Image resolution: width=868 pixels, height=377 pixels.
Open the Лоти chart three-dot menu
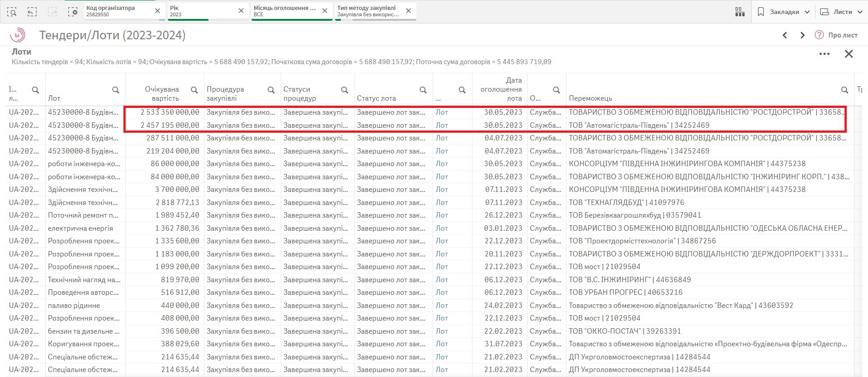(x=825, y=54)
